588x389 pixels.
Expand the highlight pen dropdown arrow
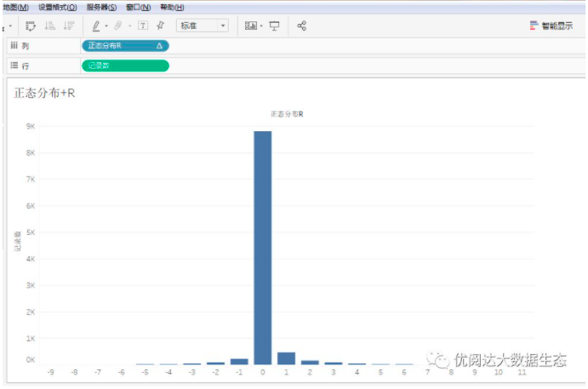(106, 26)
